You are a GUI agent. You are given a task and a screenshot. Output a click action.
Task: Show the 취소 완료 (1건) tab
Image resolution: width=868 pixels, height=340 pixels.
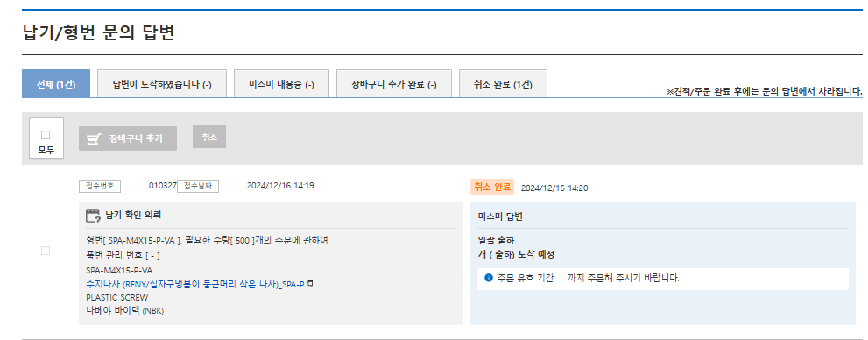[504, 84]
